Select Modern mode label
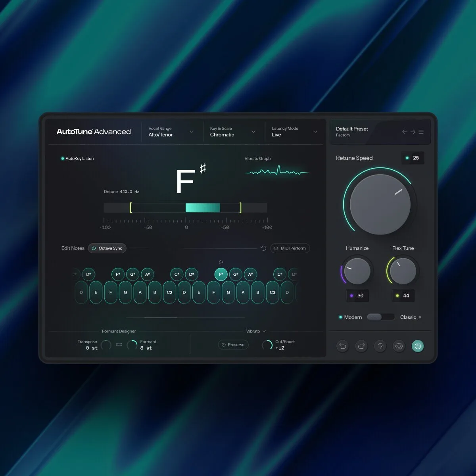This screenshot has height=476, width=476. (x=353, y=317)
